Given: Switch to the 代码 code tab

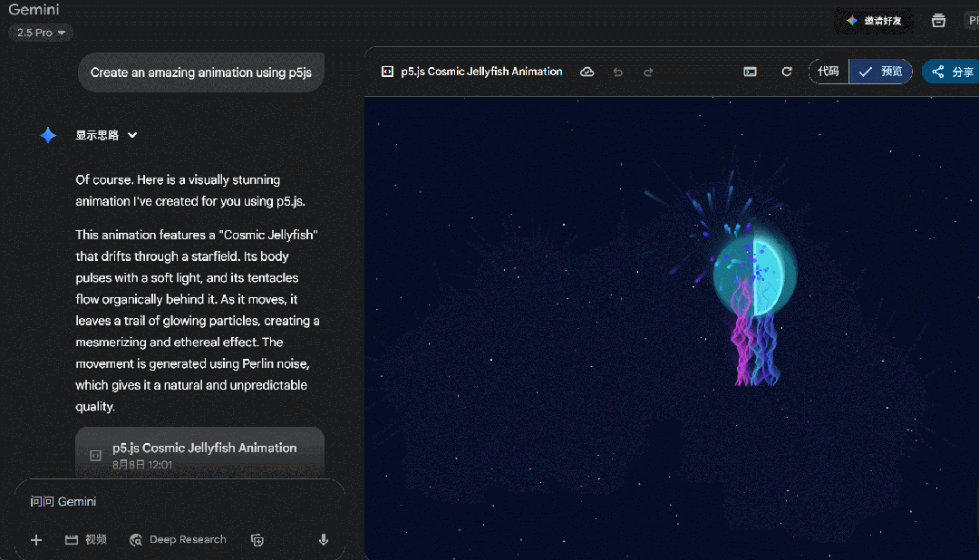Looking at the screenshot, I should (x=829, y=72).
